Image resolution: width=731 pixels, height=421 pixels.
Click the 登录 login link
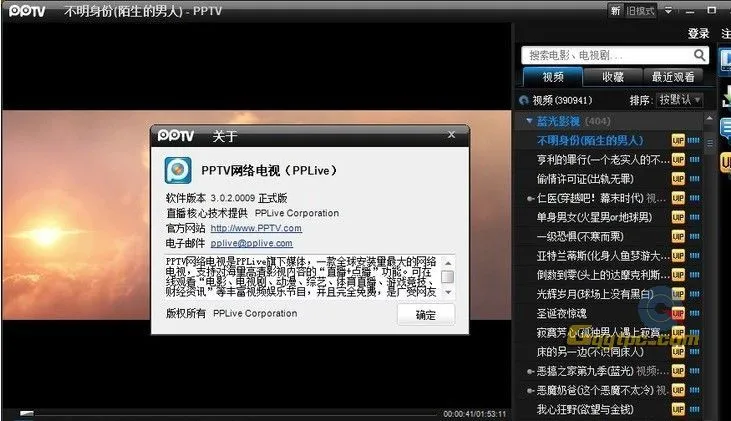pyautogui.click(x=698, y=34)
